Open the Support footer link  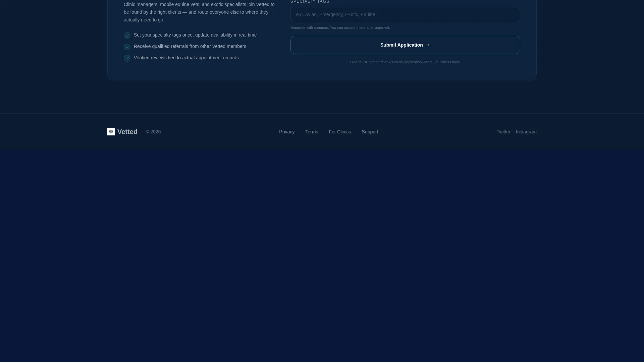370,132
